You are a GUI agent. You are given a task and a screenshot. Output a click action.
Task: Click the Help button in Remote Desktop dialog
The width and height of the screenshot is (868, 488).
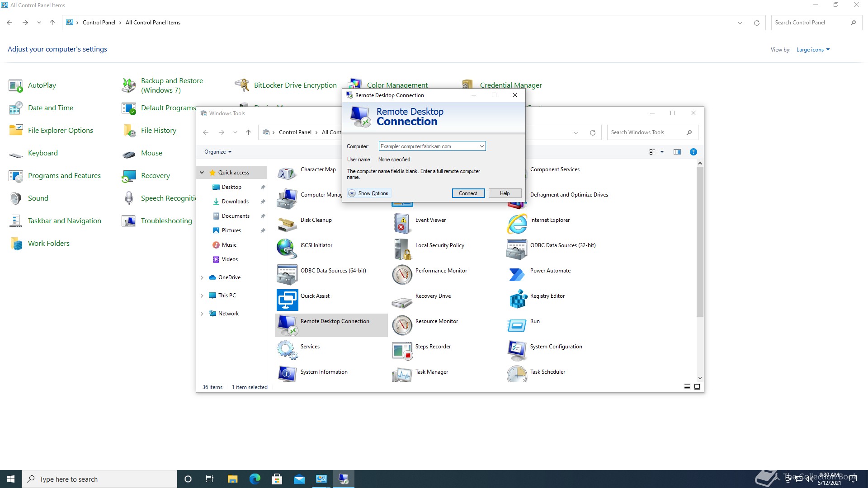coord(505,193)
